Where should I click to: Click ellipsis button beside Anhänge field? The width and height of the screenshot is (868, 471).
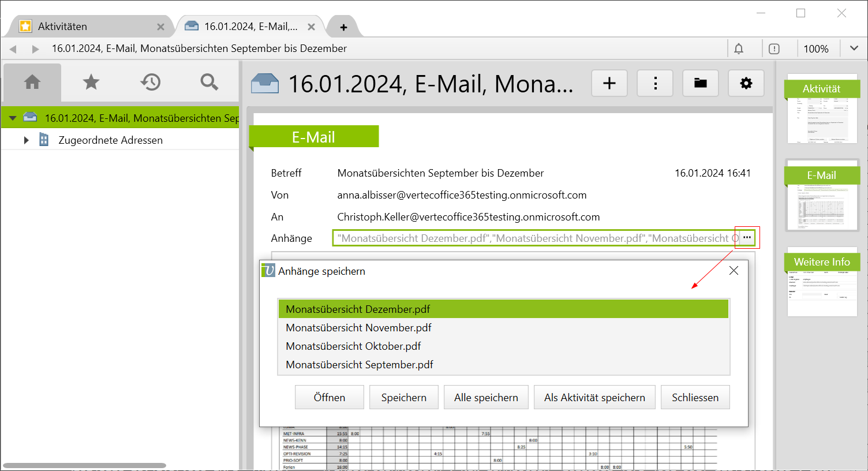(747, 238)
